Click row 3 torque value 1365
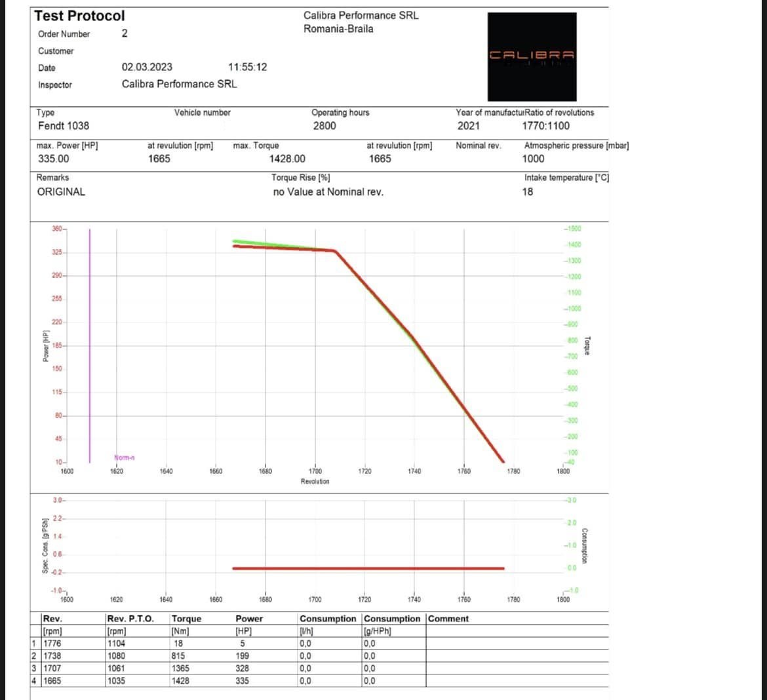 click(x=180, y=668)
